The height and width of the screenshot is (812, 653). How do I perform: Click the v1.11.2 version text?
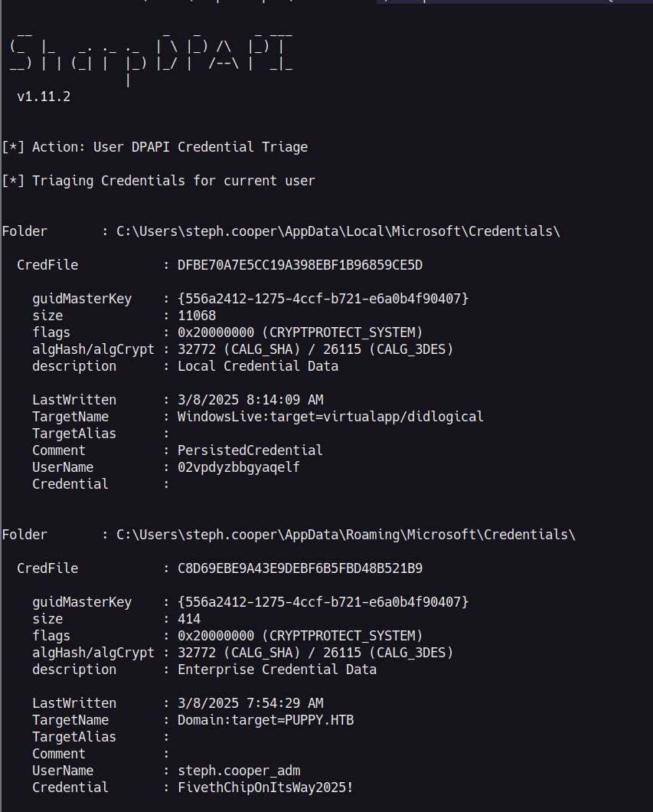pos(44,97)
